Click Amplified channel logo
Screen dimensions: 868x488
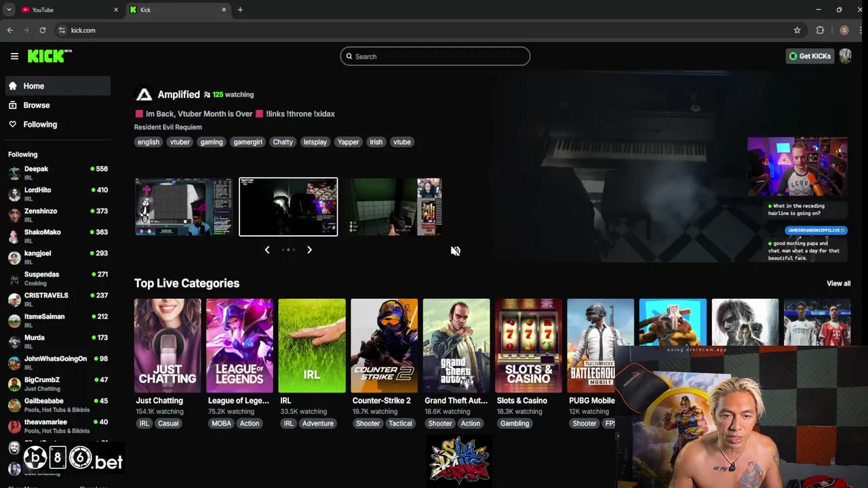(x=143, y=94)
